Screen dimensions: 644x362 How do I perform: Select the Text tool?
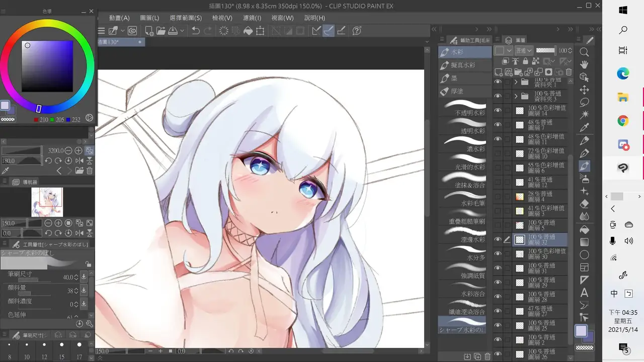[x=584, y=292]
